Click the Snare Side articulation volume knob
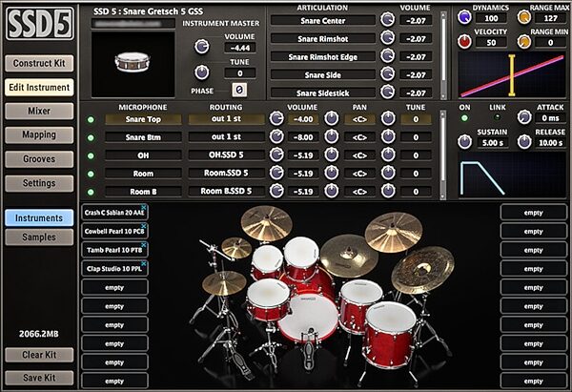 pyautogui.click(x=387, y=74)
